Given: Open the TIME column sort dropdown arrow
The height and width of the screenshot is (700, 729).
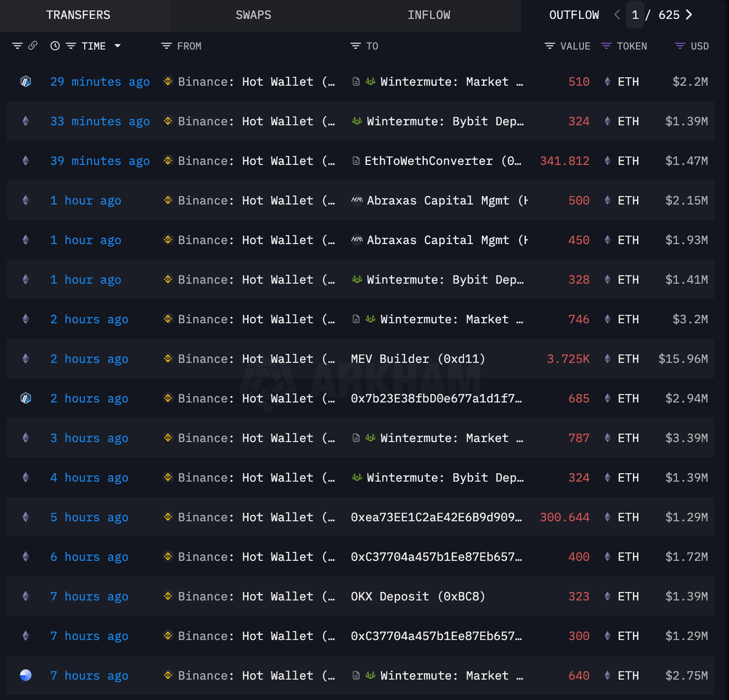Looking at the screenshot, I should coord(117,46).
